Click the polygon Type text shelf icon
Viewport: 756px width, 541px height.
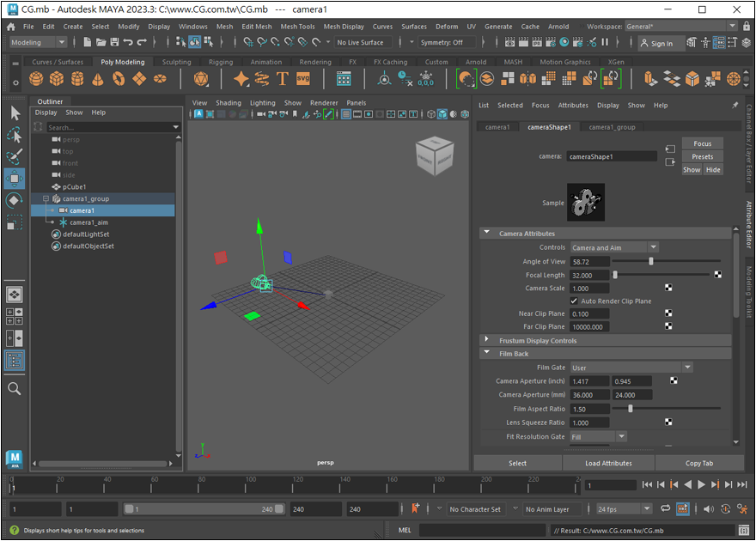tap(283, 78)
